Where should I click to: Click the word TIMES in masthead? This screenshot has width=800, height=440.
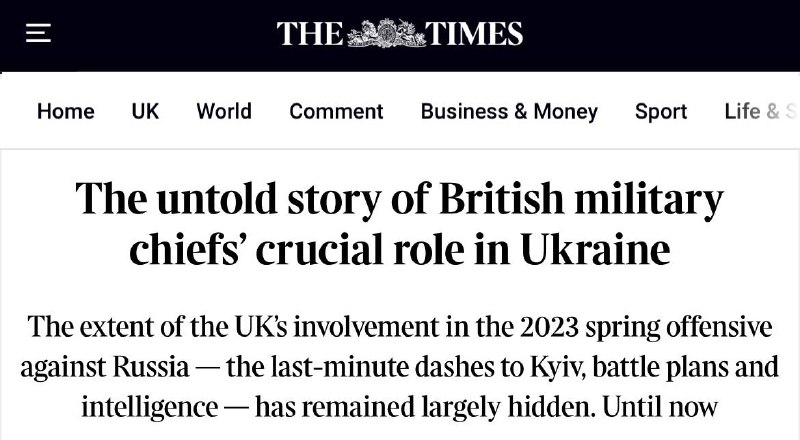[x=474, y=34]
